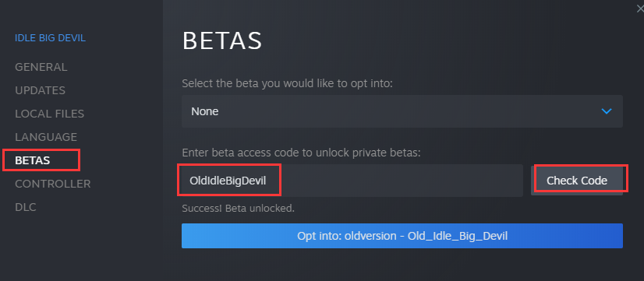Click the Select the beta label text
This screenshot has width=644, height=281.
point(288,84)
